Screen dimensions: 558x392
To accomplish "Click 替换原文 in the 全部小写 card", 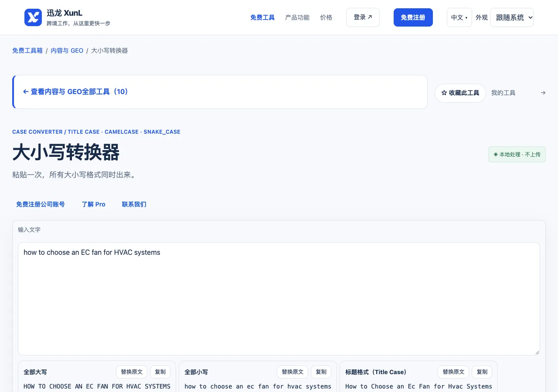I will pyautogui.click(x=293, y=372).
